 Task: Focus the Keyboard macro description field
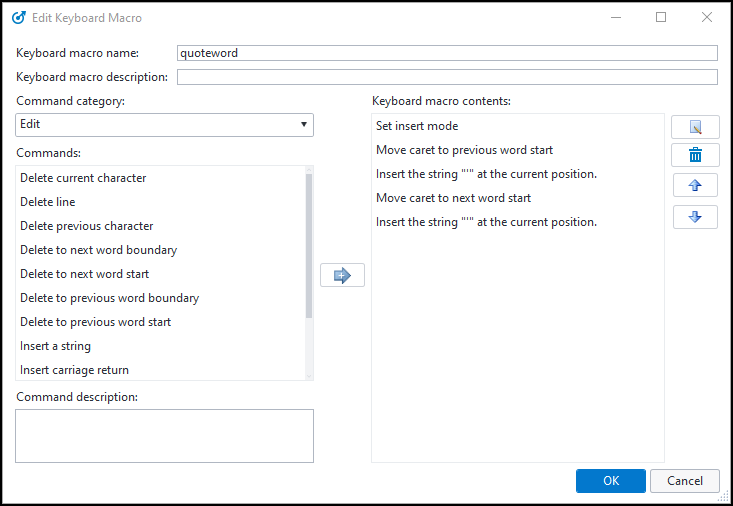[x=447, y=77]
